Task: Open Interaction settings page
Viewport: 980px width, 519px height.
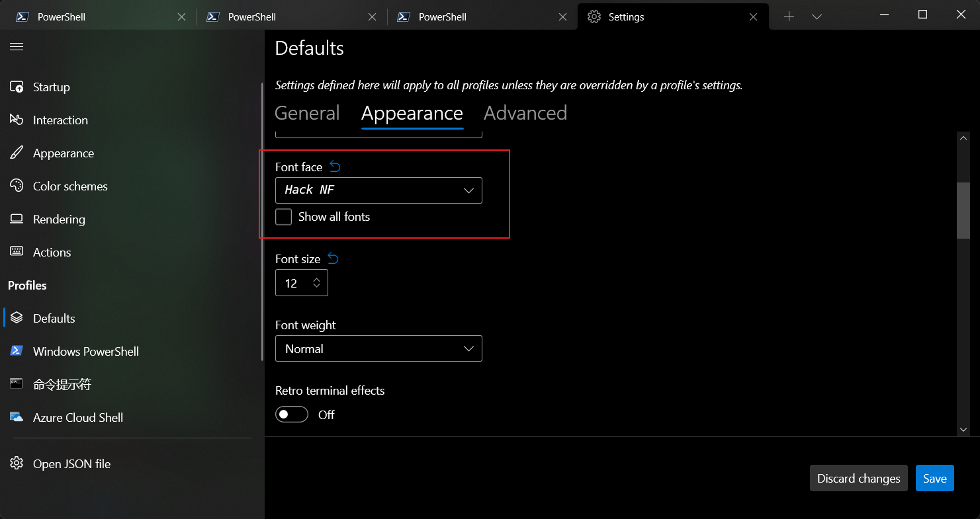Action: (x=131, y=120)
